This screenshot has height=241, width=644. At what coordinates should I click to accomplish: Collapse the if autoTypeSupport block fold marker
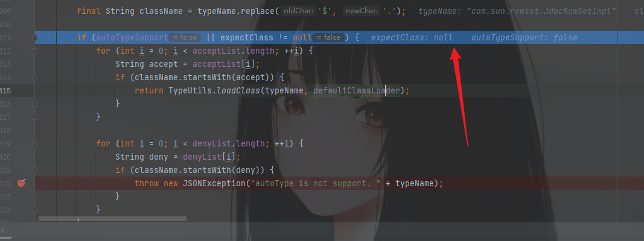(35, 38)
